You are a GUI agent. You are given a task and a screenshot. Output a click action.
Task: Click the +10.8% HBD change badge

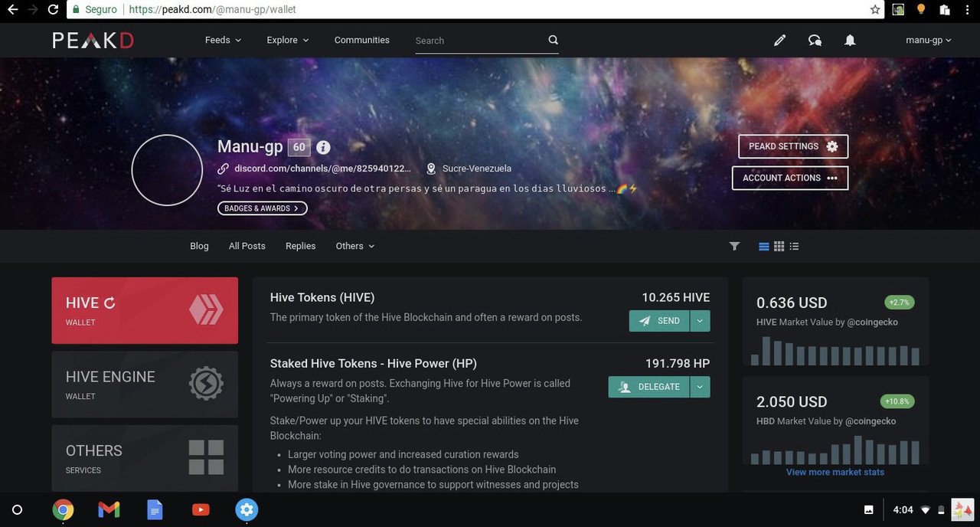tap(897, 401)
